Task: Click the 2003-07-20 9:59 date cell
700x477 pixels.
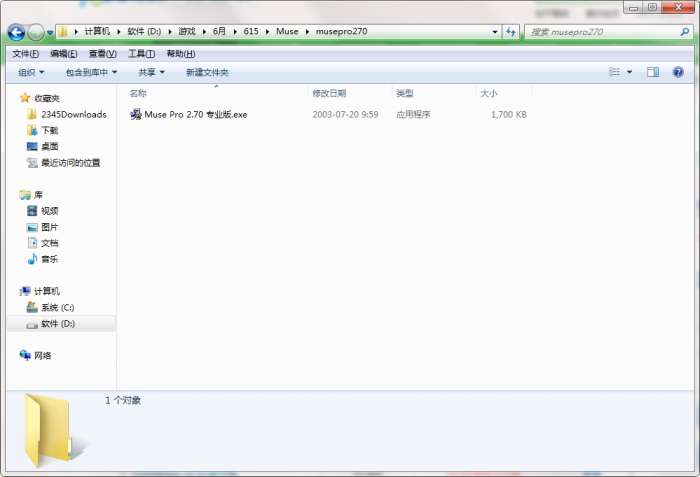Action: point(345,114)
